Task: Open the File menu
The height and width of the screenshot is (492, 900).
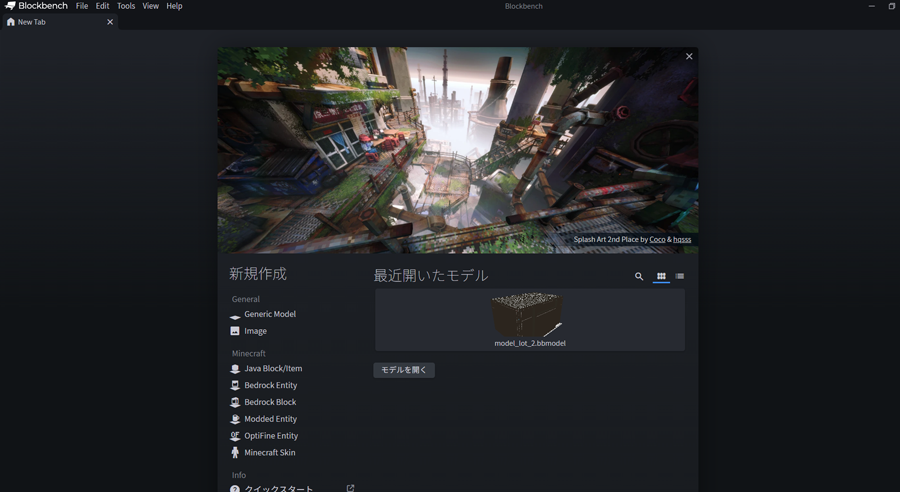Action: pos(82,6)
